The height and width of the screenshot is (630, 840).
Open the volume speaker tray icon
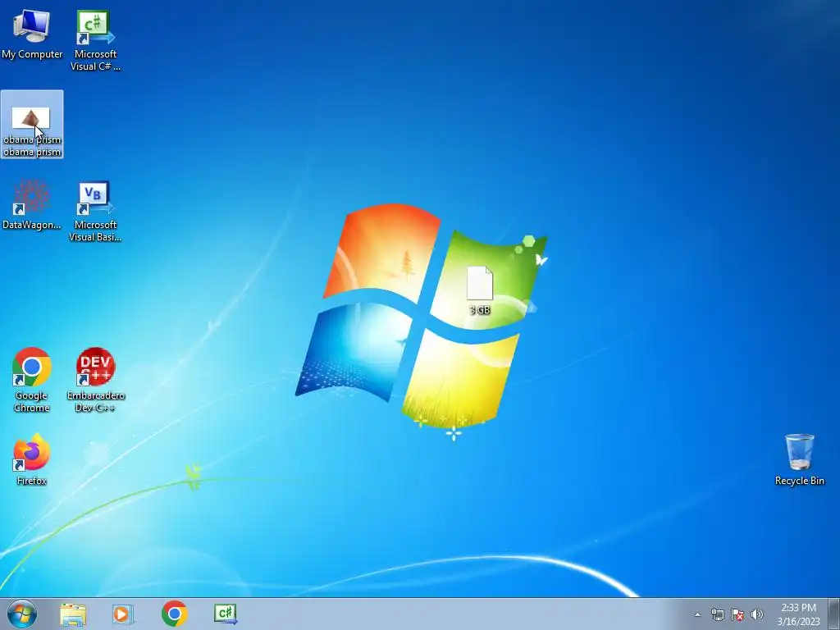[x=757, y=614]
